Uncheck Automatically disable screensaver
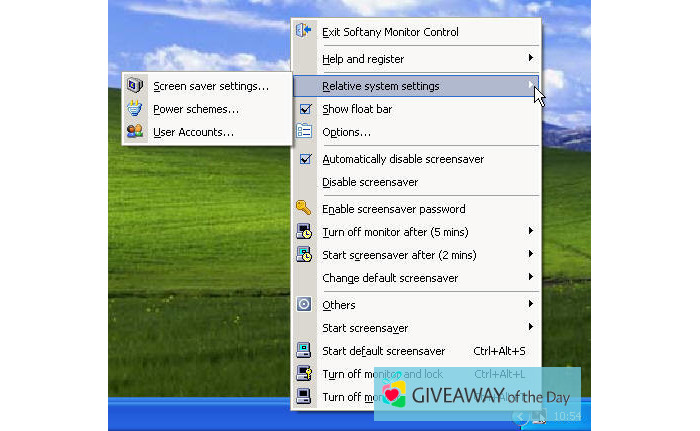 (306, 159)
